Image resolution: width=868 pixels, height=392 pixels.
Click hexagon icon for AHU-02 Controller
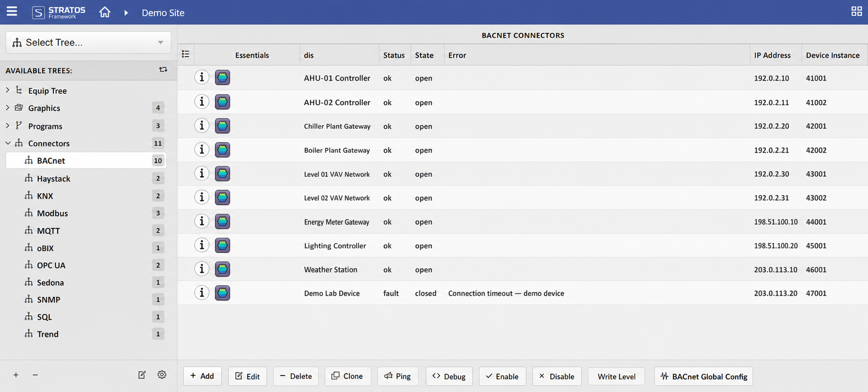(222, 102)
